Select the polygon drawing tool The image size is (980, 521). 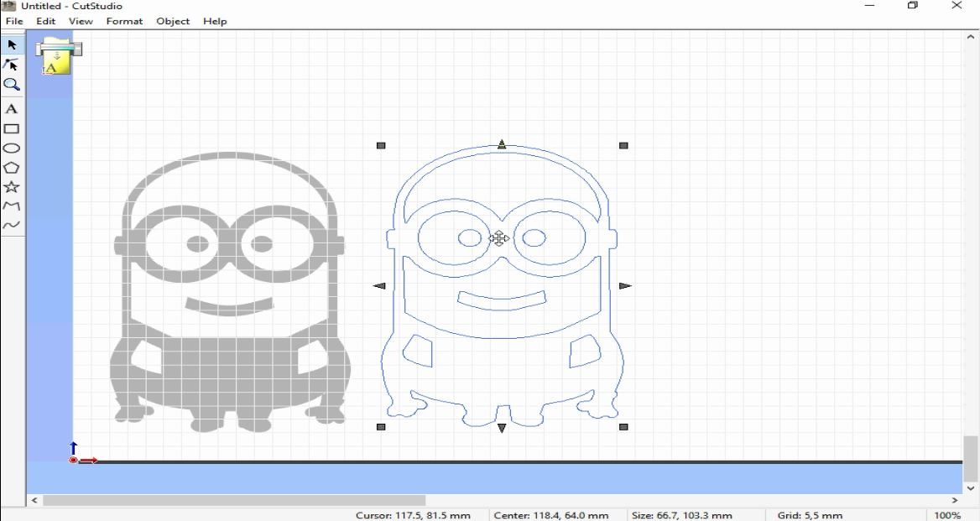coord(11,168)
